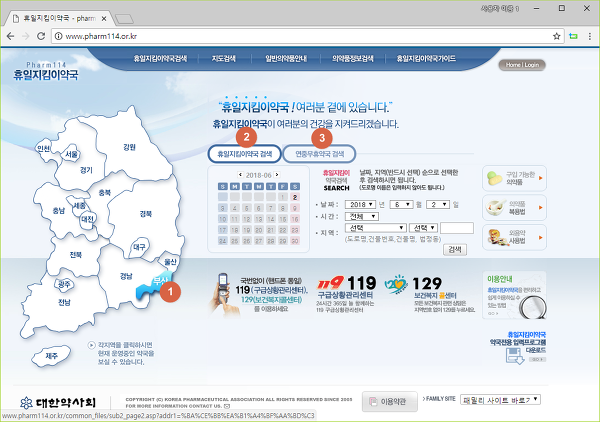Go to previous month in the calendar
Screen dimensions: 600x422
pos(240,174)
